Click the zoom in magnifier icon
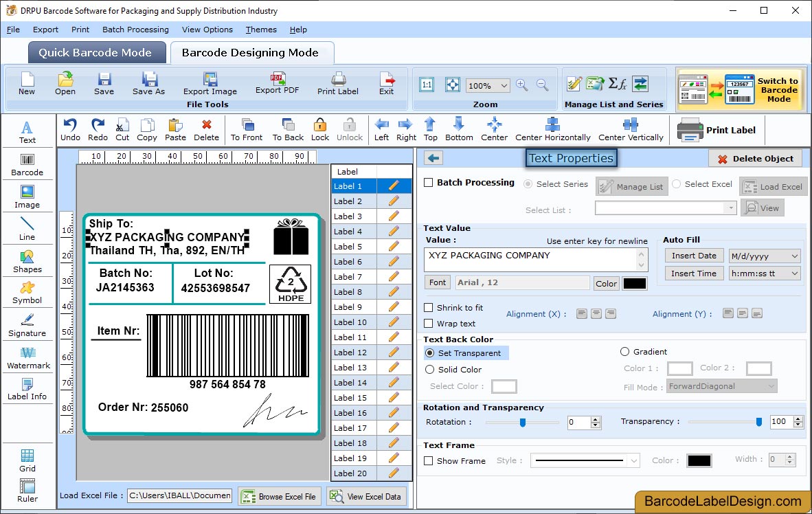Viewport: 812px width, 514px height. tap(522, 85)
